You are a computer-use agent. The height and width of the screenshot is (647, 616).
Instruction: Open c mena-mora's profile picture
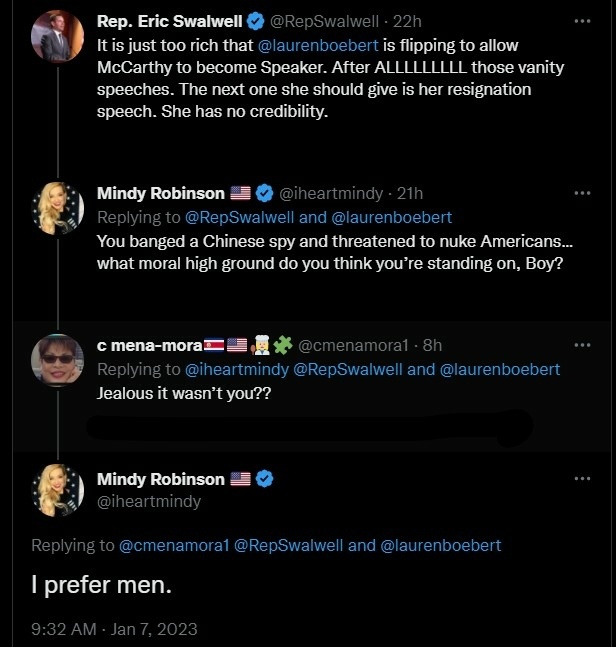tap(58, 360)
